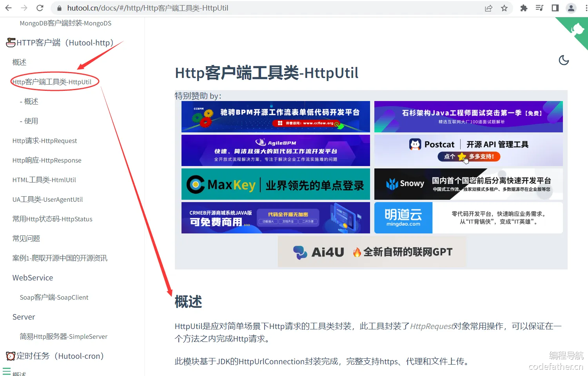The image size is (588, 376).
Task: Open Http响应-HttpResponse page
Action: coord(47,160)
